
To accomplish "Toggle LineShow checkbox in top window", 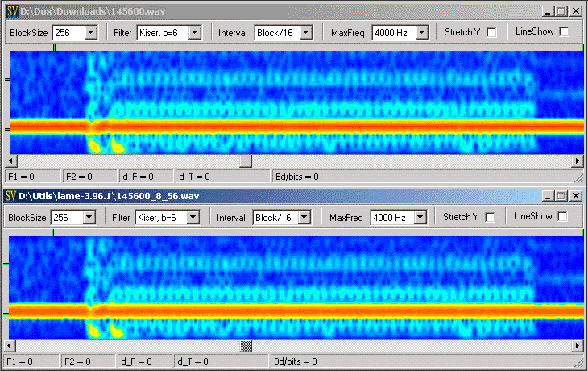I will click(564, 32).
